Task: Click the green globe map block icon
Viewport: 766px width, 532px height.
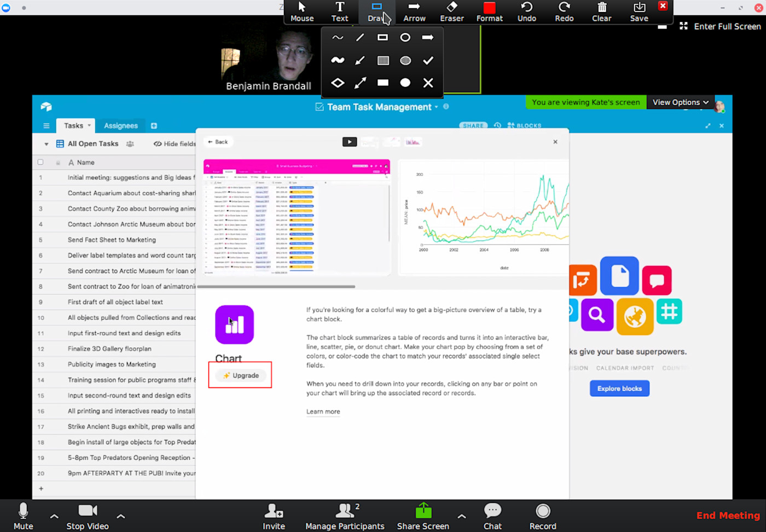Action: point(635,316)
